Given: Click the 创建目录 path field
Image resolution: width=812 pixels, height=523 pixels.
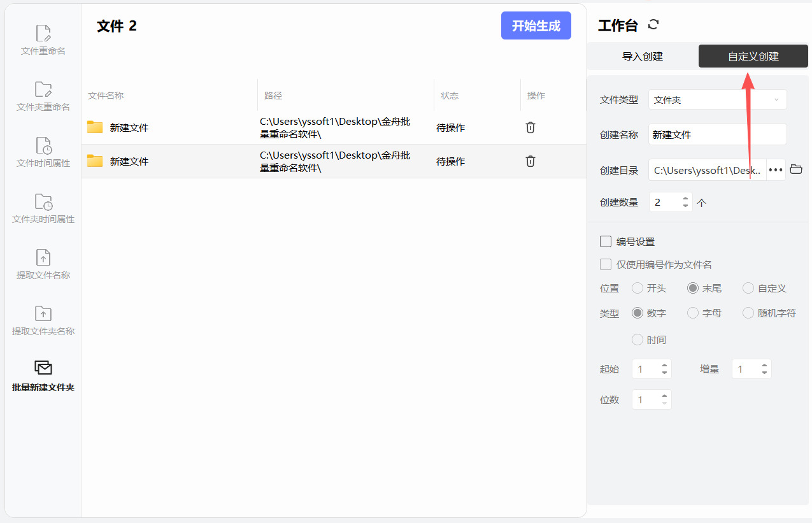Looking at the screenshot, I should [x=708, y=170].
